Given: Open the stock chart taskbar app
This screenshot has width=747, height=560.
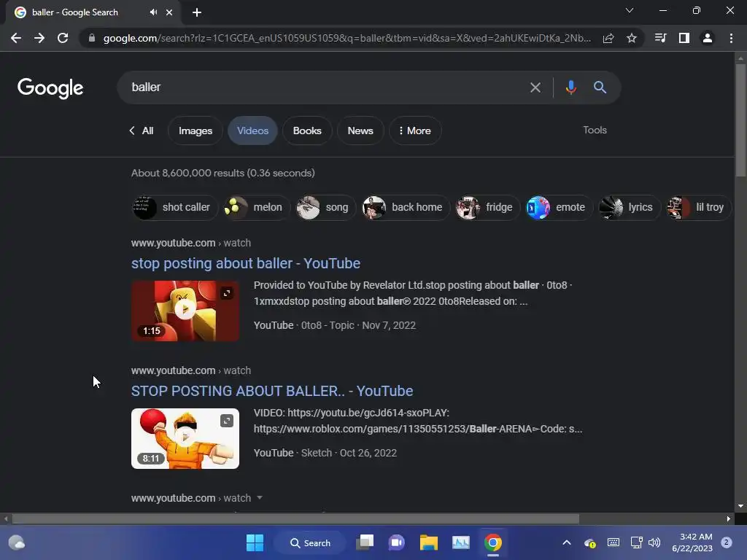Looking at the screenshot, I should (461, 542).
